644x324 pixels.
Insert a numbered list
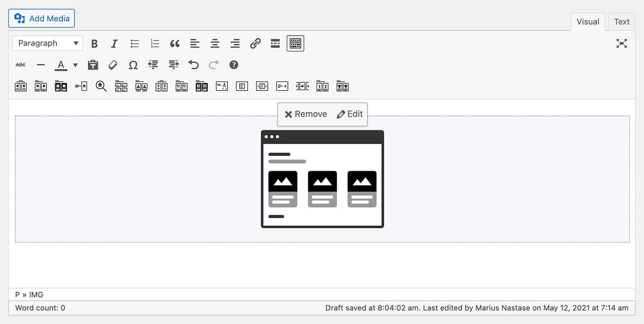coord(155,44)
